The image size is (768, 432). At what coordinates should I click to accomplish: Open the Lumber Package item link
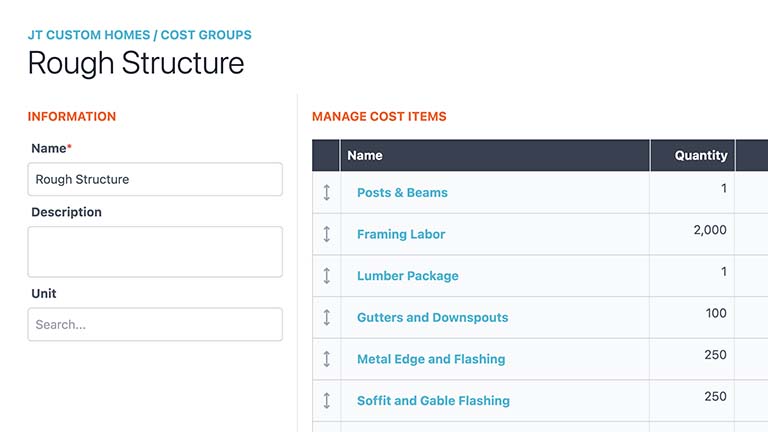[407, 276]
